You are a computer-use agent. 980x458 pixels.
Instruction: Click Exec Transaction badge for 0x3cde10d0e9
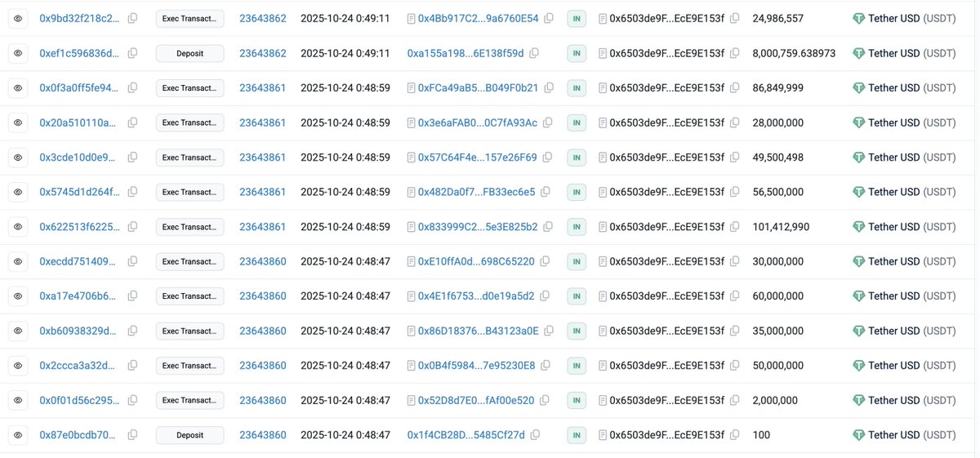coord(189,157)
